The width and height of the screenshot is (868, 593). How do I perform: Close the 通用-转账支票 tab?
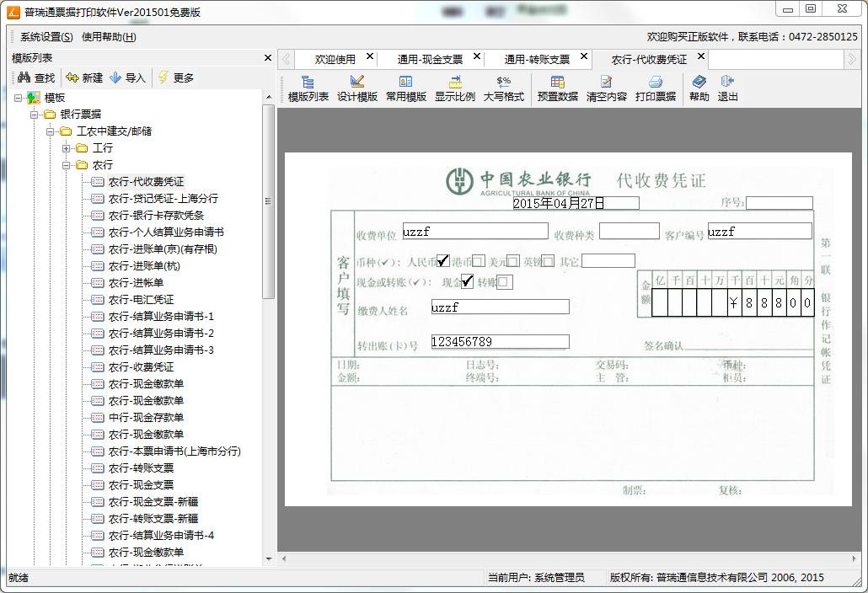[583, 56]
